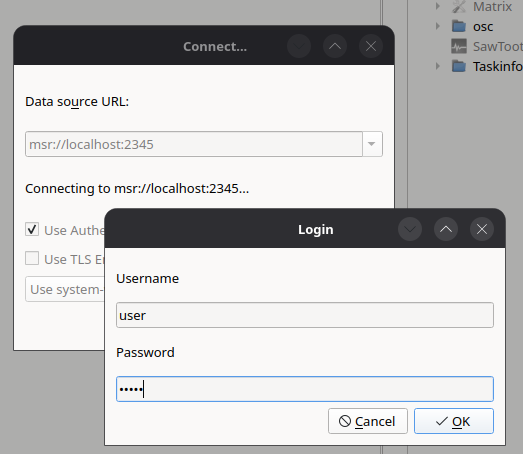This screenshot has height=454, width=523.
Task: Enable the Use TLS Encryption checkbox
Action: pos(32,258)
